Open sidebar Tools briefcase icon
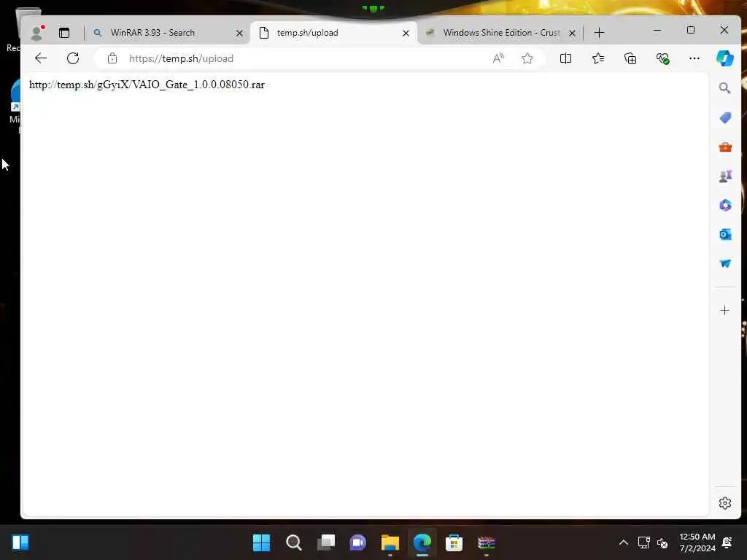 725,147
